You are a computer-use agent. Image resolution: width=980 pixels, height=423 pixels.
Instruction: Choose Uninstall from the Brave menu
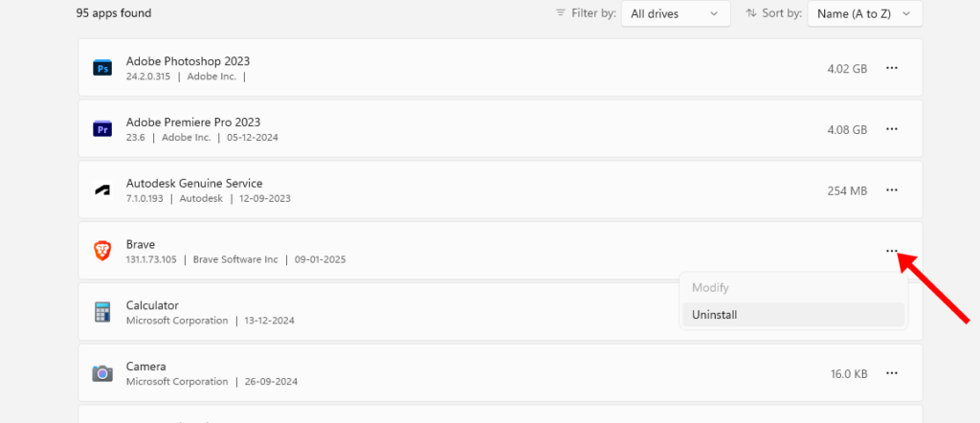pos(793,315)
